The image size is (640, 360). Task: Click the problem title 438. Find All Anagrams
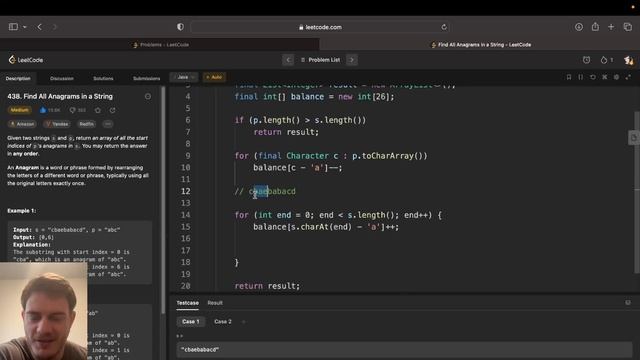click(x=60, y=96)
